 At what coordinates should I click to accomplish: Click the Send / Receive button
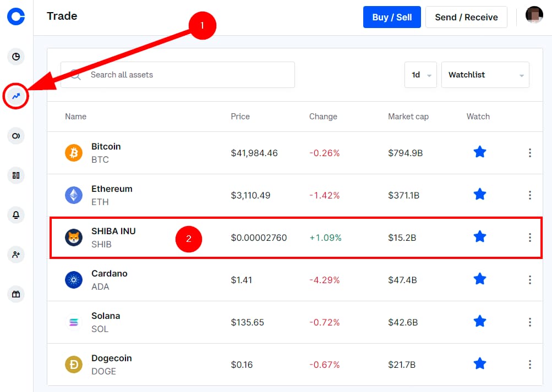click(x=467, y=17)
